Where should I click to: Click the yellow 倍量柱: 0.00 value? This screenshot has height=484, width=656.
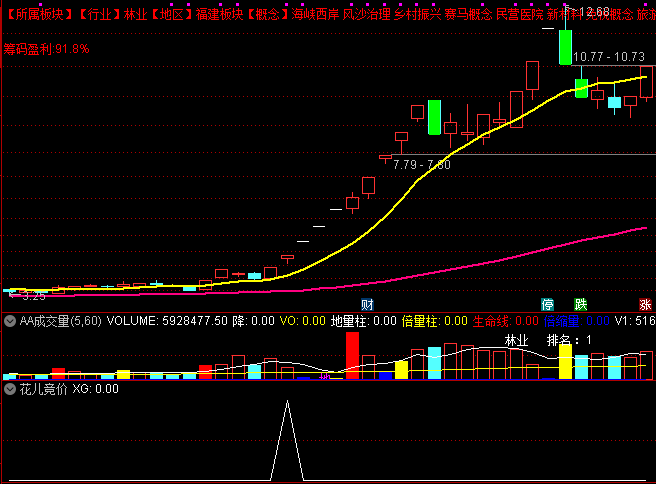pos(434,321)
